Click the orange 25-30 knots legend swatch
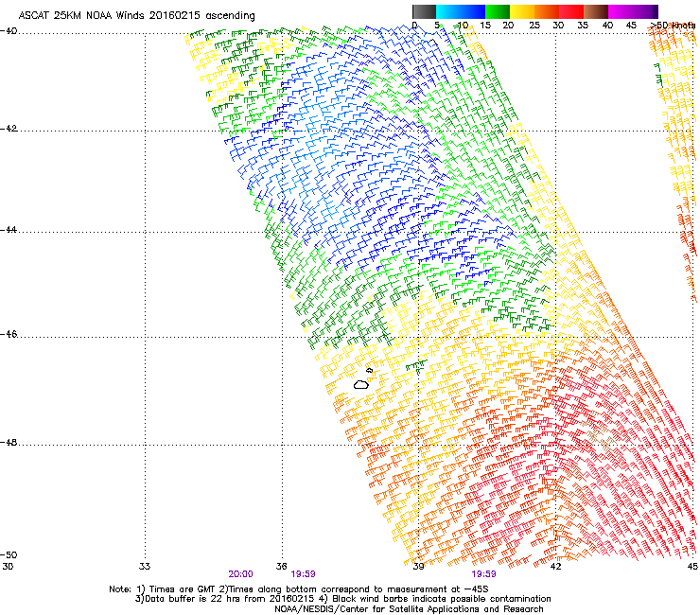Viewport: 700px width, 615px height. coord(547,11)
